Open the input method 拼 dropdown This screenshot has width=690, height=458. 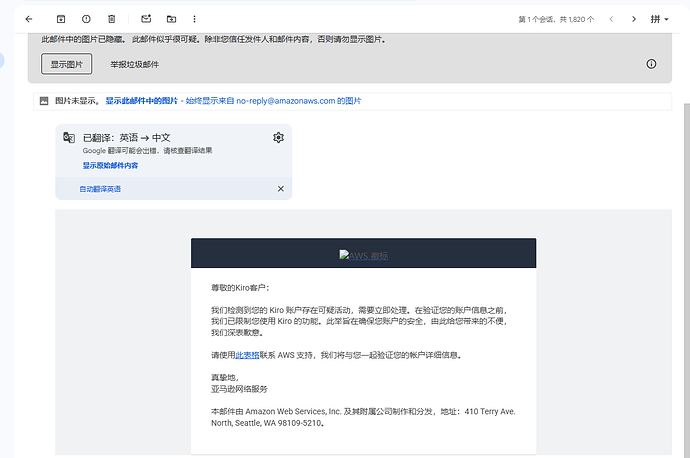[659, 19]
